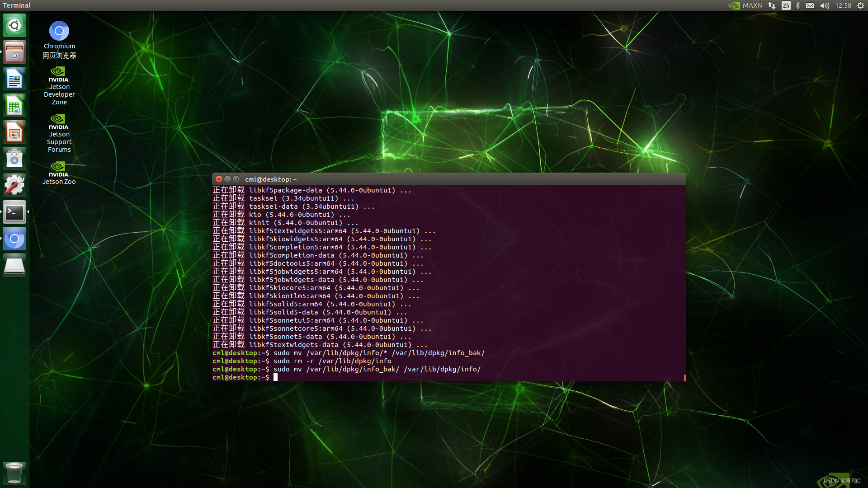This screenshot has height=488, width=868.
Task: Click the 'libkf5doctools5:arm64' output line
Action: pyautogui.click(x=318, y=263)
